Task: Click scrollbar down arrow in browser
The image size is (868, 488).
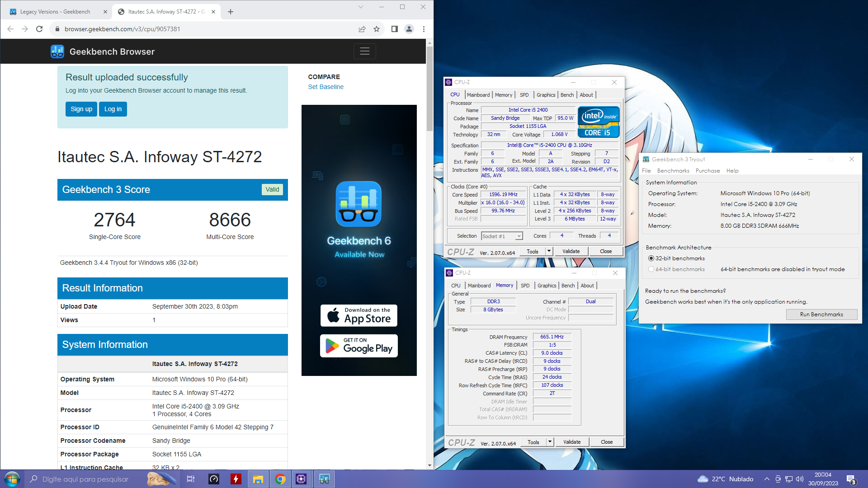Action: click(429, 465)
